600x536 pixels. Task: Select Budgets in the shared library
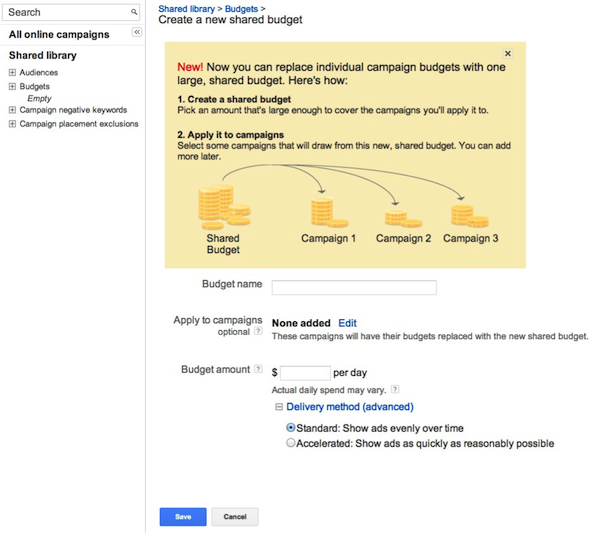point(34,86)
